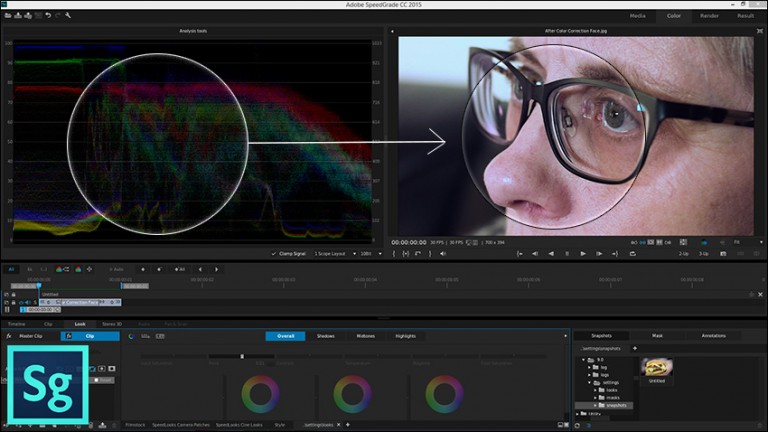Screen dimensions: 768x432
Task: Switch to the Color tab
Action: pyautogui.click(x=673, y=16)
